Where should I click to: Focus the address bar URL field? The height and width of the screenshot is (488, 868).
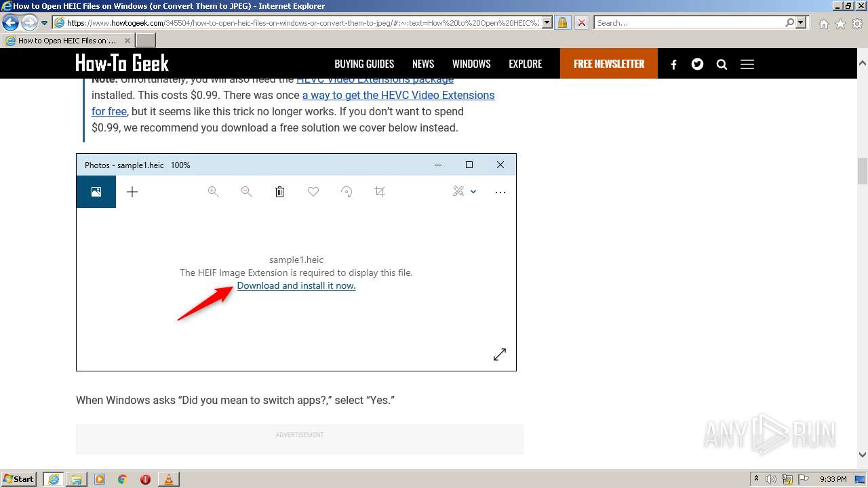303,22
